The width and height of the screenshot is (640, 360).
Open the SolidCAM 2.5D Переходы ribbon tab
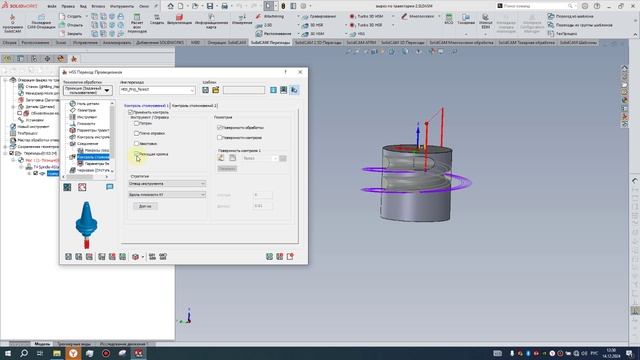pyautogui.click(x=318, y=42)
